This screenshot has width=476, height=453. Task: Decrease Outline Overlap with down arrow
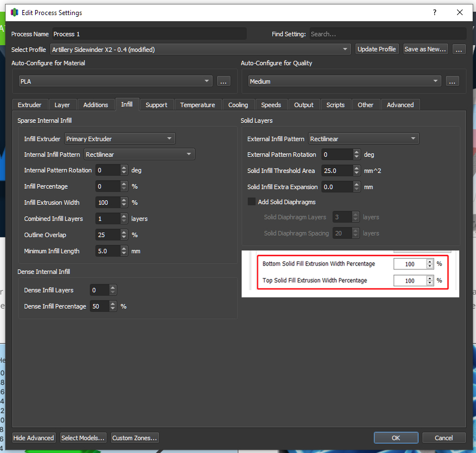point(124,238)
